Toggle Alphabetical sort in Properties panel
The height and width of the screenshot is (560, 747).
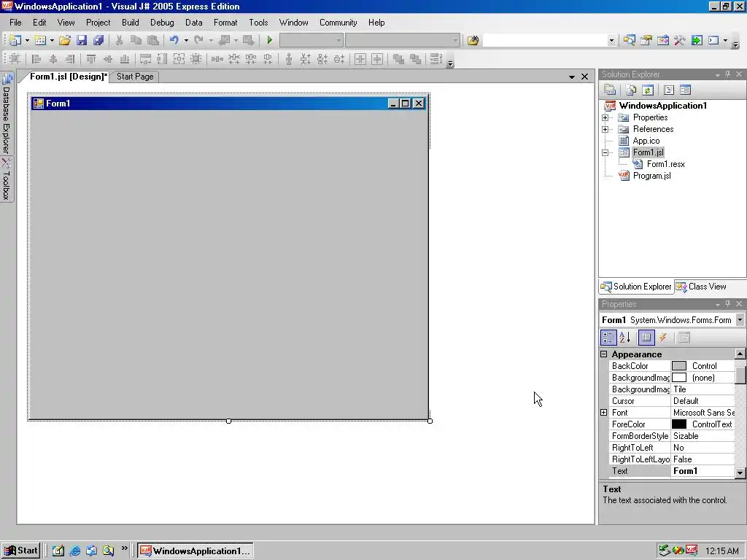(625, 338)
